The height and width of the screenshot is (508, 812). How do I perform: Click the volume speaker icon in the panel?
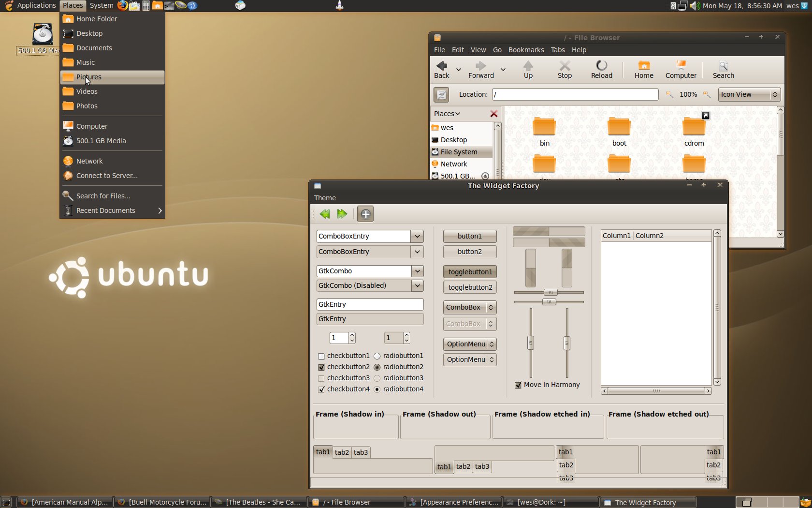coord(695,6)
